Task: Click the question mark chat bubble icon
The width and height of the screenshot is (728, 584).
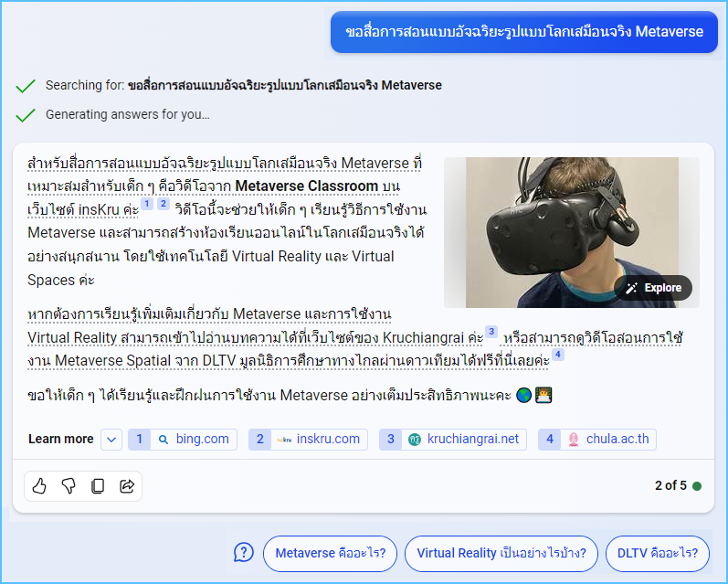Action: (x=244, y=553)
